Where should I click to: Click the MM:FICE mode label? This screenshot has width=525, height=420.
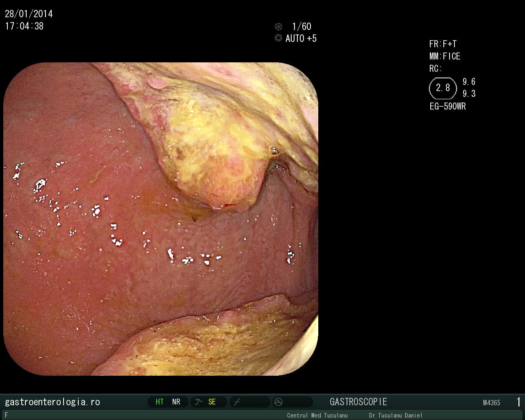[445, 56]
